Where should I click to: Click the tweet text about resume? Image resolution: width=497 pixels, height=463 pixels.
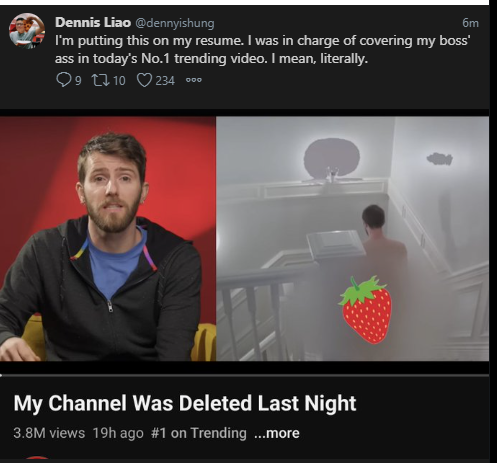263,49
